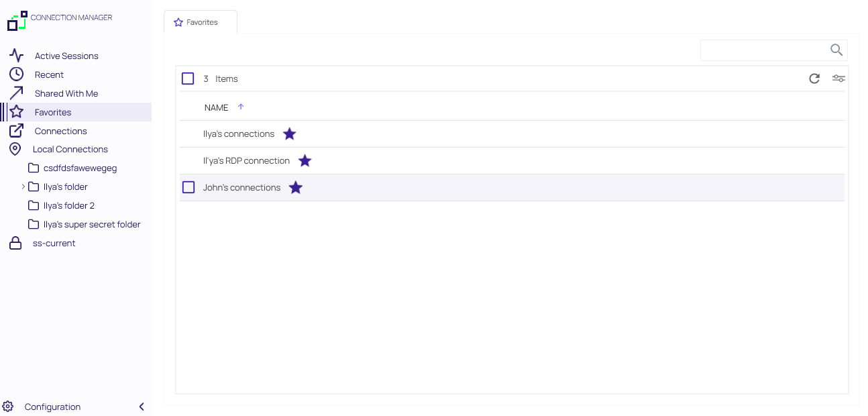This screenshot has height=416, width=868.
Task: Open the ss-current vault entry
Action: (x=54, y=244)
